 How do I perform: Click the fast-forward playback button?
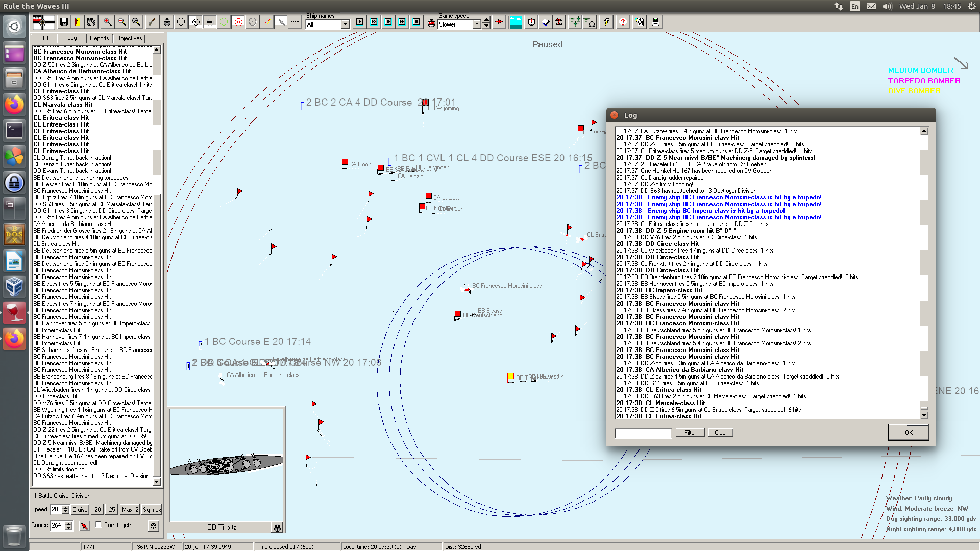tap(402, 22)
